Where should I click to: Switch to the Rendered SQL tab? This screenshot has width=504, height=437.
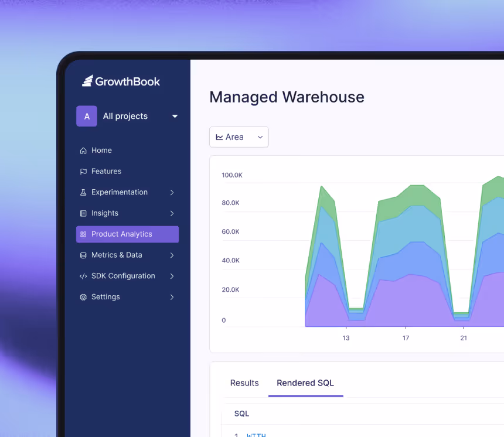pyautogui.click(x=305, y=383)
